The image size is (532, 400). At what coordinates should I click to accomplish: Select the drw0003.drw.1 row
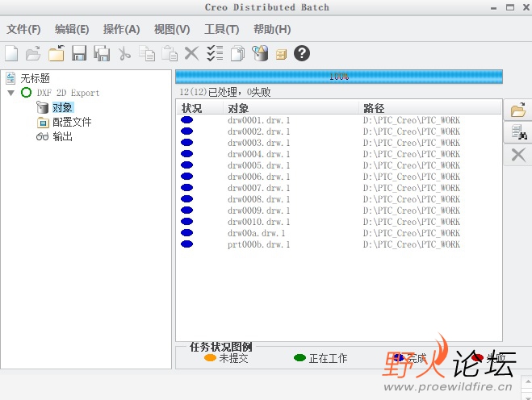pyautogui.click(x=339, y=143)
